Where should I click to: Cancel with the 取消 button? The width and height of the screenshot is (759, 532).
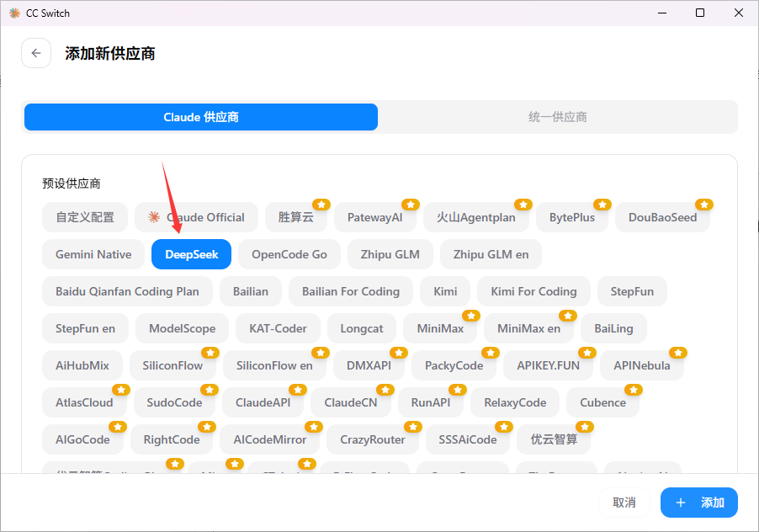pos(624,503)
